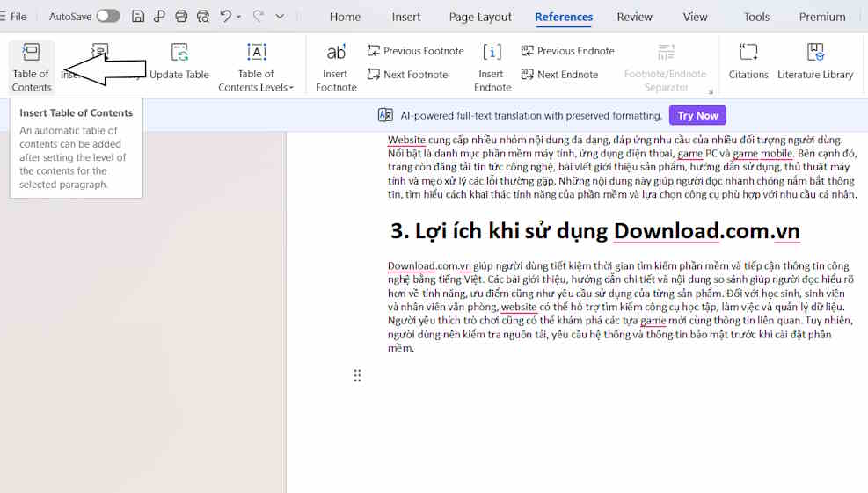Click the Footnote/Endnote Separator icon

pos(666,52)
